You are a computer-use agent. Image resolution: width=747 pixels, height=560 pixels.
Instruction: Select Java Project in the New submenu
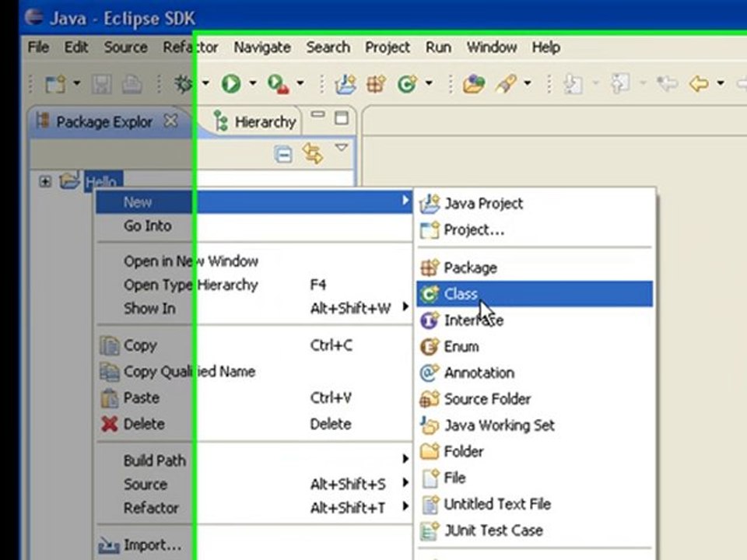point(535,203)
